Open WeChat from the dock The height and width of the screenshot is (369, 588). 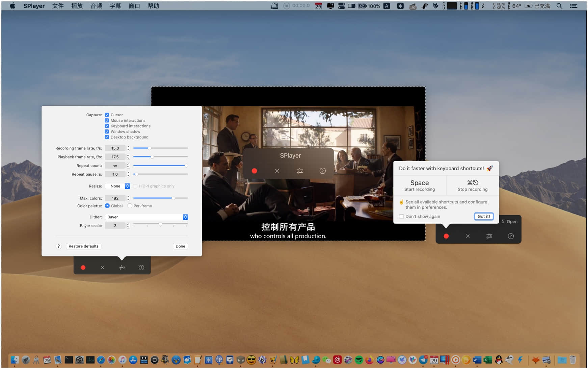326,360
